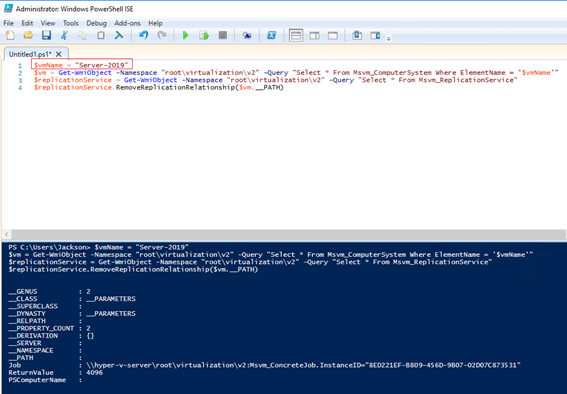The width and height of the screenshot is (567, 394).
Task: Run the script with the green play icon
Action: point(186,35)
